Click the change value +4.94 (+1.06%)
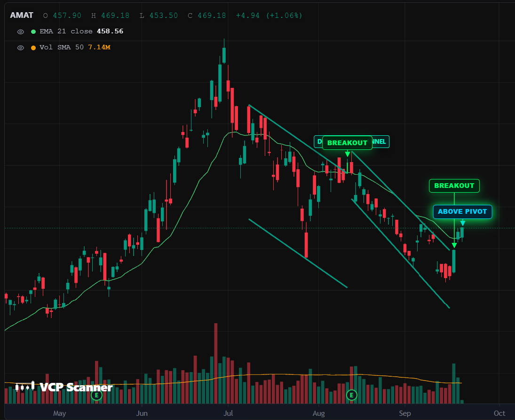The width and height of the screenshot is (515, 420). tap(269, 16)
